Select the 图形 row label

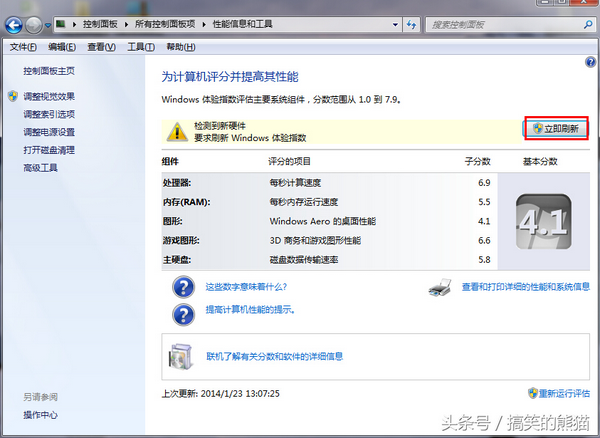pyautogui.click(x=172, y=221)
